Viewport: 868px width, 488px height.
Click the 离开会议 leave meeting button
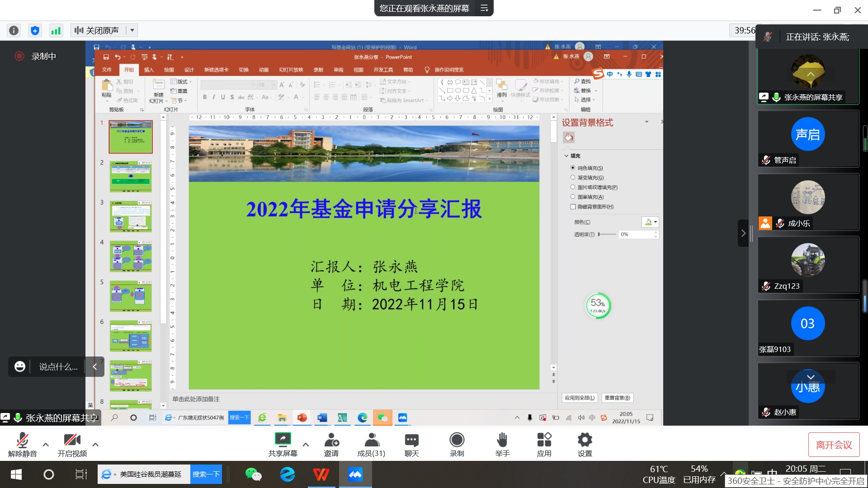(x=834, y=445)
